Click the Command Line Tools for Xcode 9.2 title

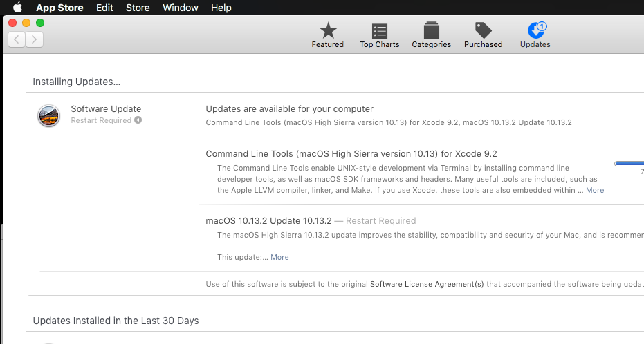(x=351, y=154)
